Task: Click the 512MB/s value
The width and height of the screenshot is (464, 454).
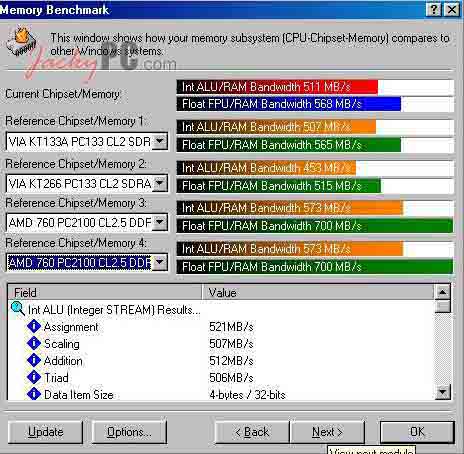Action: coord(231,360)
